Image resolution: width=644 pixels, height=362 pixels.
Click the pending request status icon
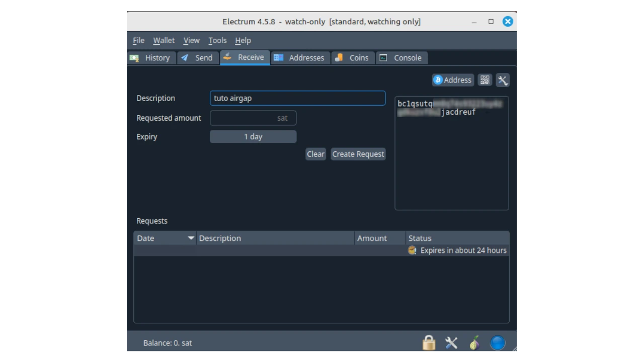[412, 250]
